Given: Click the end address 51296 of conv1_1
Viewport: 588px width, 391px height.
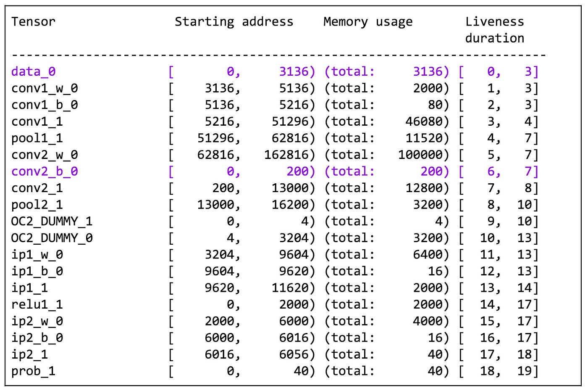Looking at the screenshot, I should (290, 122).
